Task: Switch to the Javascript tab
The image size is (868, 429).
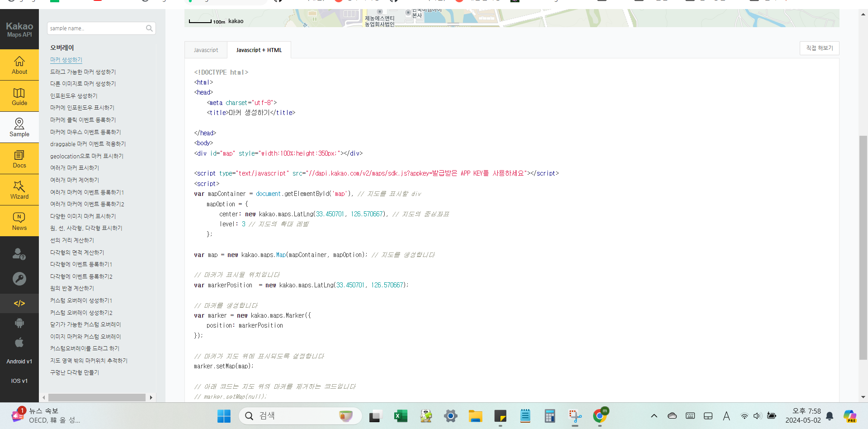Action: point(206,50)
